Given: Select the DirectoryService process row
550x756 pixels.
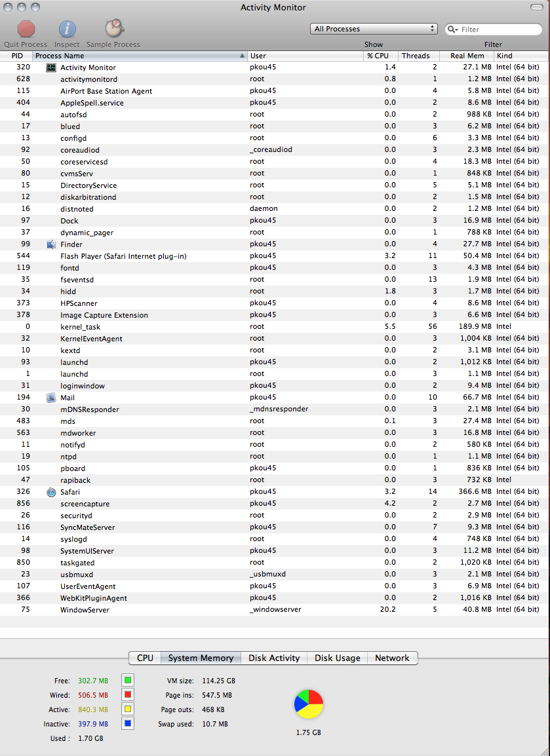Looking at the screenshot, I should (x=274, y=185).
